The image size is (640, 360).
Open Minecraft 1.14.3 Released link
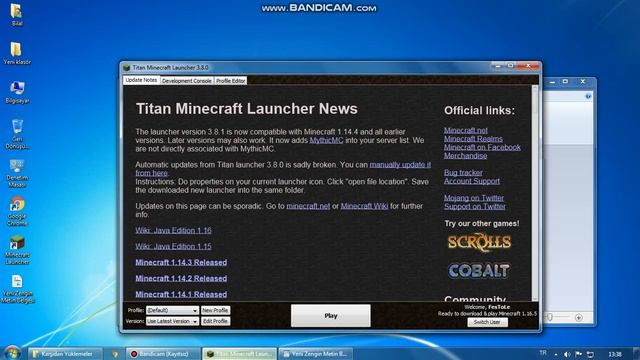(x=181, y=262)
